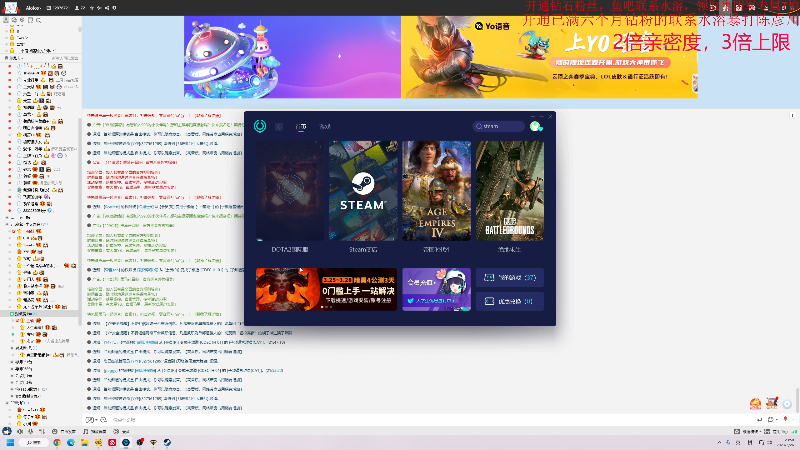800x450 pixels.
Task: Click the Yo voice logo on banner
Action: [x=492, y=26]
